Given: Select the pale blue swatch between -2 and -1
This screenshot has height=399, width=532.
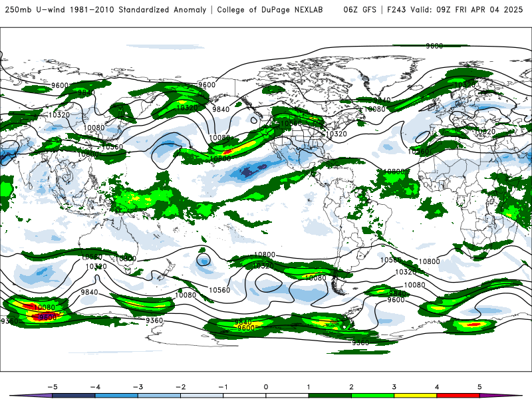Looking at the screenshot, I should coord(202,396).
